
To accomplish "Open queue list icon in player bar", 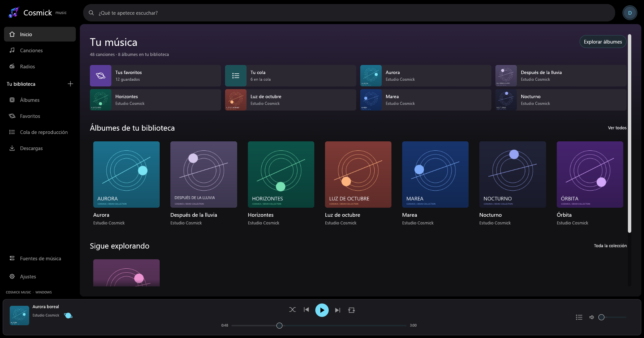I will pyautogui.click(x=579, y=317).
